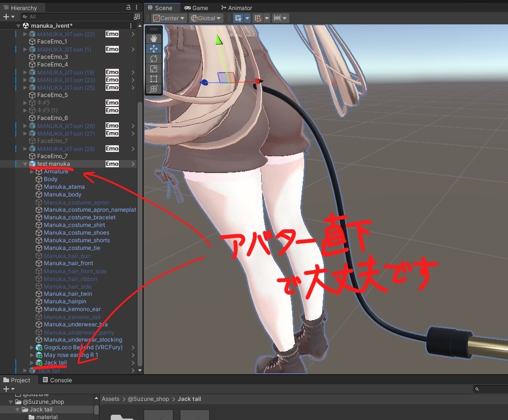Open the Project tab
508x420 pixels.
tap(16, 380)
